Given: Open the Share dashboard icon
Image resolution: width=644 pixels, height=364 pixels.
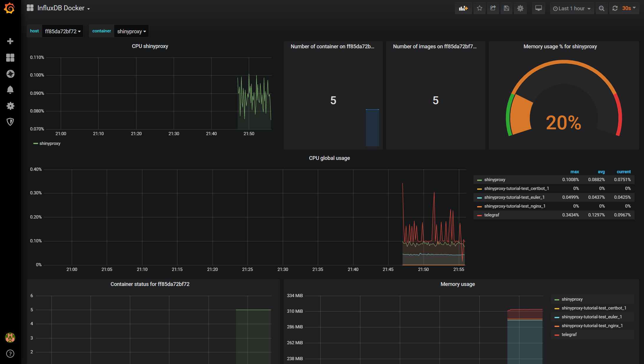Looking at the screenshot, I should pyautogui.click(x=493, y=8).
